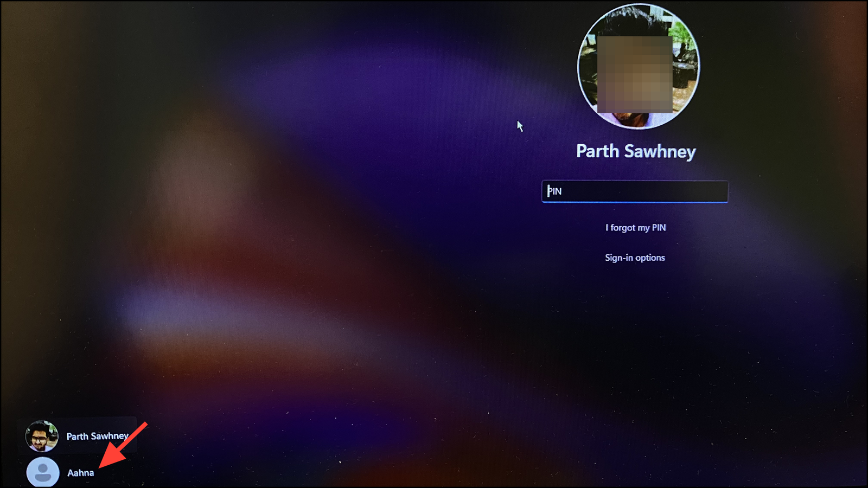This screenshot has height=488, width=868.
Task: Click the user name under profile picture
Action: click(636, 151)
